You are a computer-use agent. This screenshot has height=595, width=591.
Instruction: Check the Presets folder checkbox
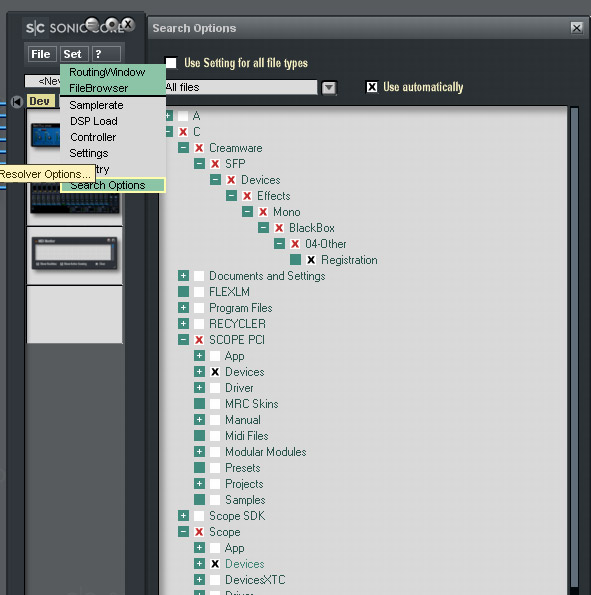215,468
